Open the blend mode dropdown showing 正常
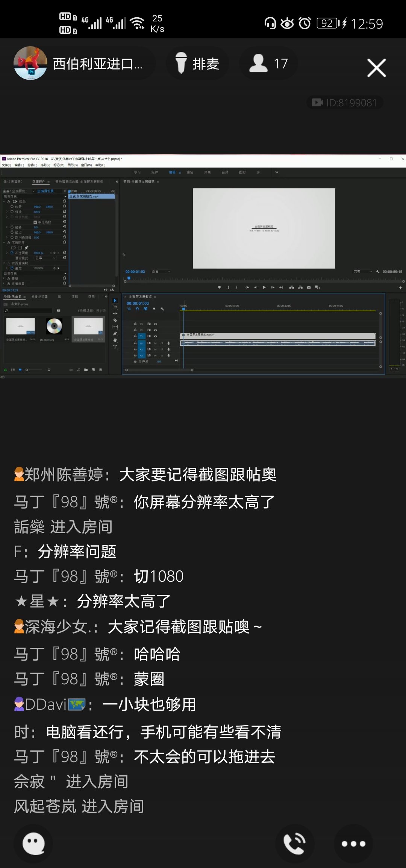 (45, 258)
